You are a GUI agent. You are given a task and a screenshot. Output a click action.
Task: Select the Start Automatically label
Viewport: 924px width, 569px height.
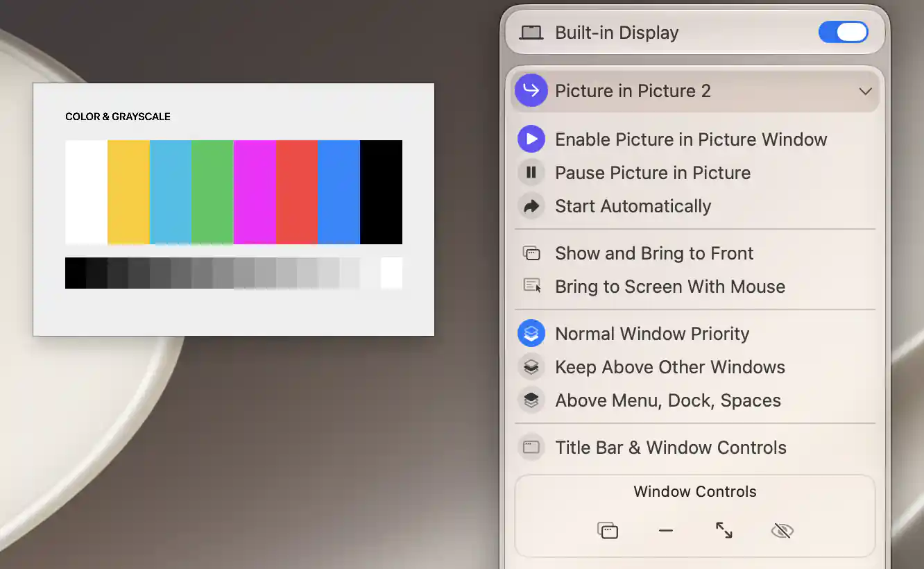click(x=633, y=206)
